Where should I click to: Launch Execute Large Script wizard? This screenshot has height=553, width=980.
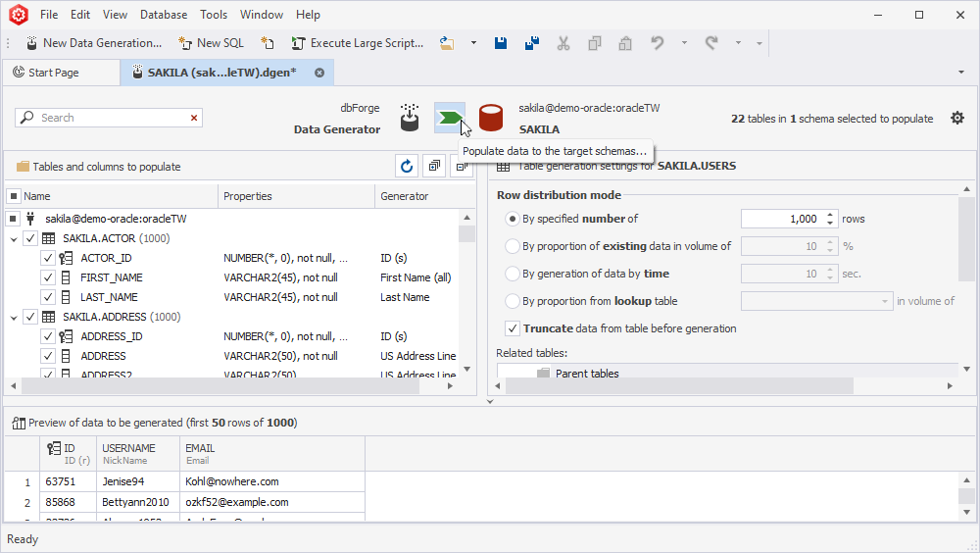pyautogui.click(x=358, y=43)
